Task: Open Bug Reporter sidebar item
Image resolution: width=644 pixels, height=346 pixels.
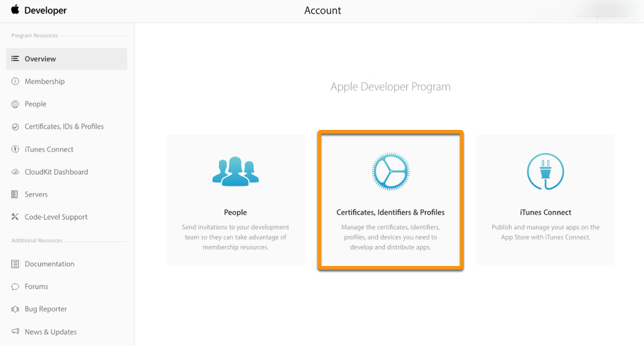Action: [x=46, y=309]
